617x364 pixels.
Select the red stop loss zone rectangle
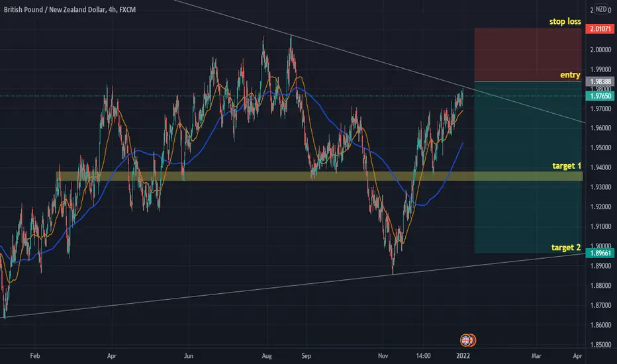click(528, 55)
